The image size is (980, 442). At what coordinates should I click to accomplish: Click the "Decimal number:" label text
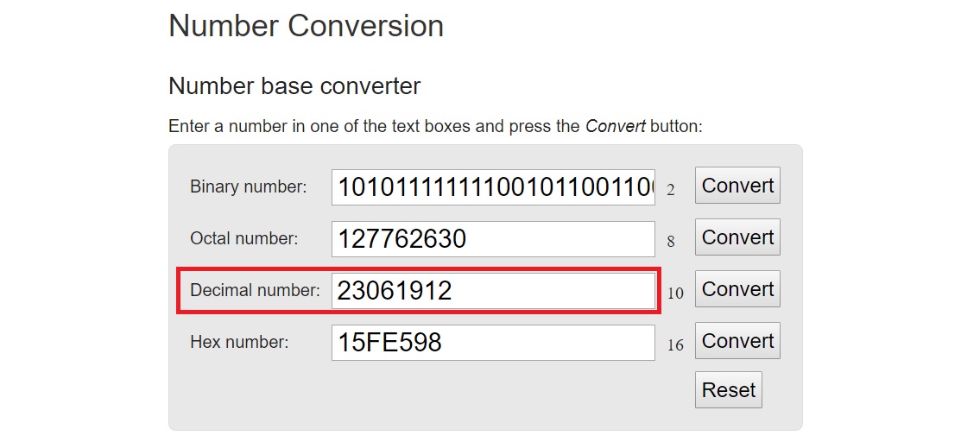[x=255, y=290]
